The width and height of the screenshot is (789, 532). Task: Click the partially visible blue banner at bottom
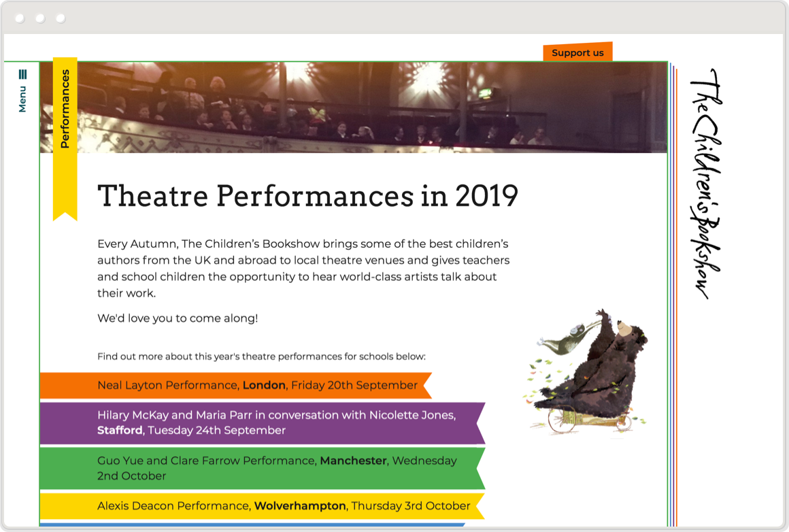[x=252, y=525]
